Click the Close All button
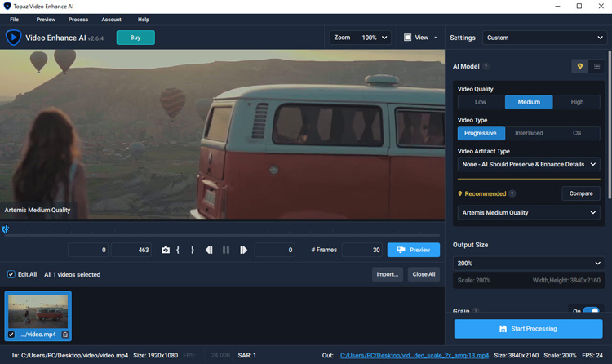The height and width of the screenshot is (364, 612). [424, 274]
